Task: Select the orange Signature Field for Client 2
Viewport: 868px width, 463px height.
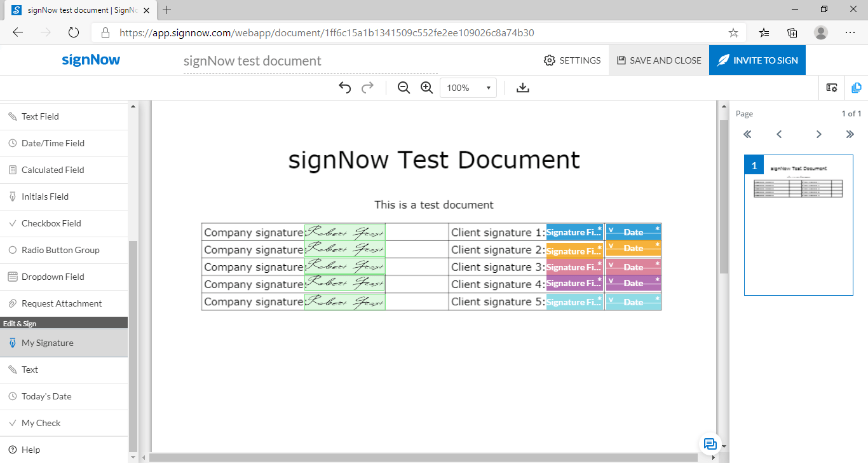Action: pos(574,250)
